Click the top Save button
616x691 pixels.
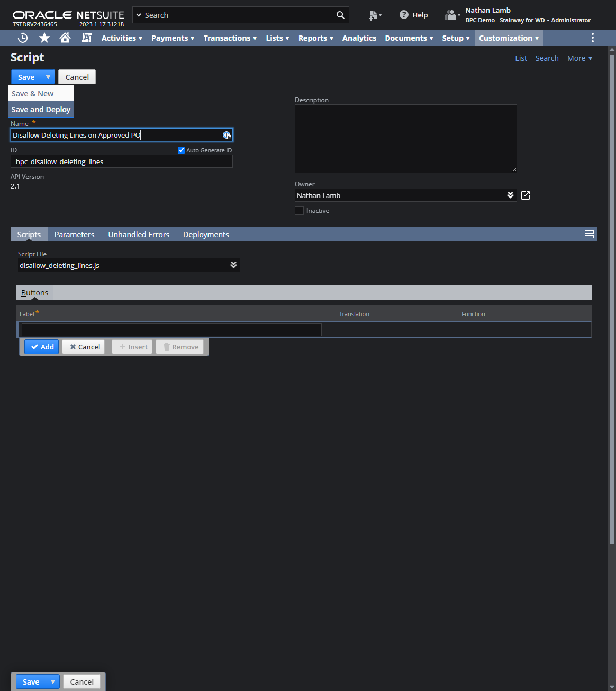[26, 77]
